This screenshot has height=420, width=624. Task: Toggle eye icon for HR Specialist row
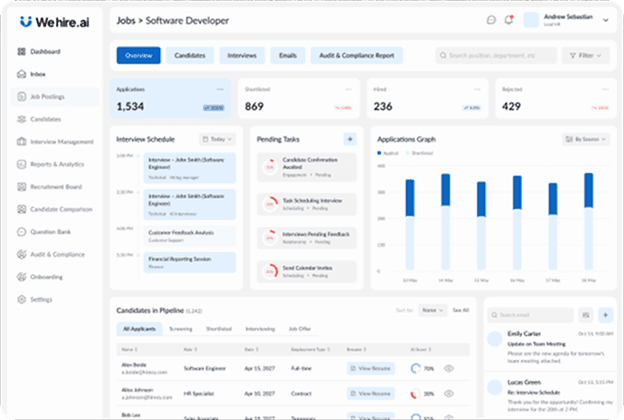coord(449,393)
